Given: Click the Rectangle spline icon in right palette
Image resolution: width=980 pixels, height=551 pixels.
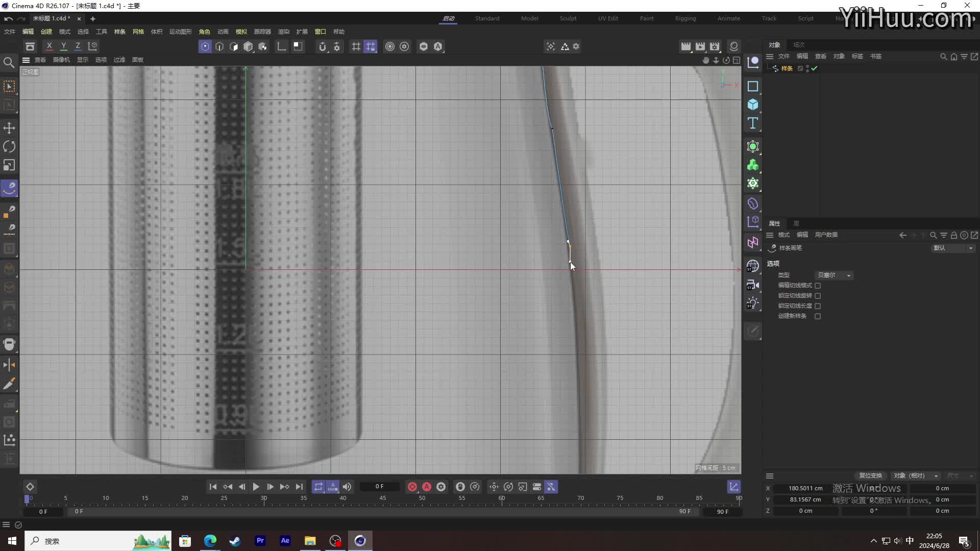Looking at the screenshot, I should coord(753,86).
